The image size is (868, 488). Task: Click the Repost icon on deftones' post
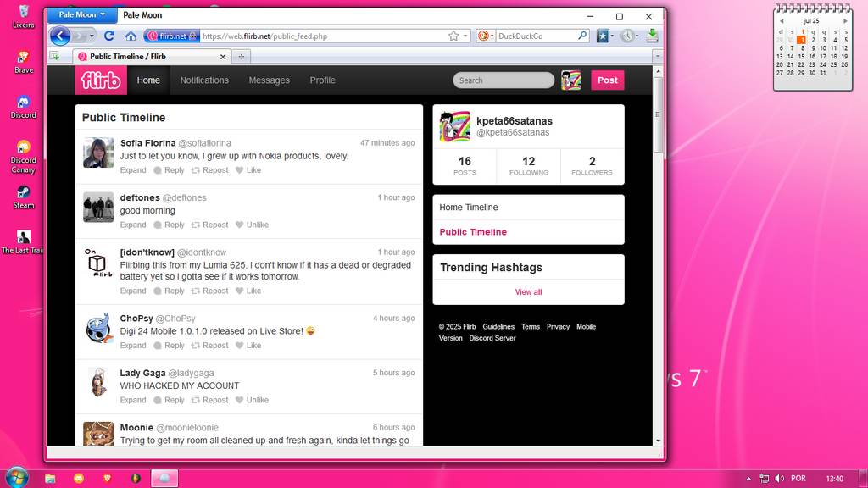[196, 225]
